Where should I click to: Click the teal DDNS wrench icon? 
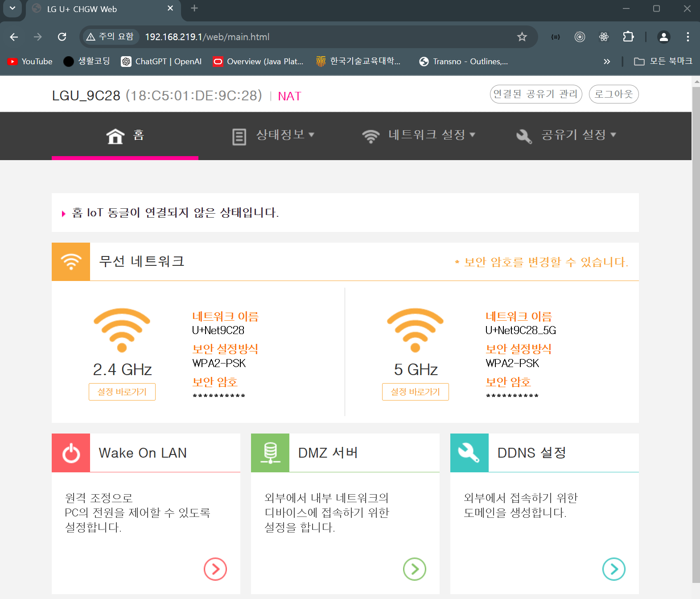click(469, 453)
